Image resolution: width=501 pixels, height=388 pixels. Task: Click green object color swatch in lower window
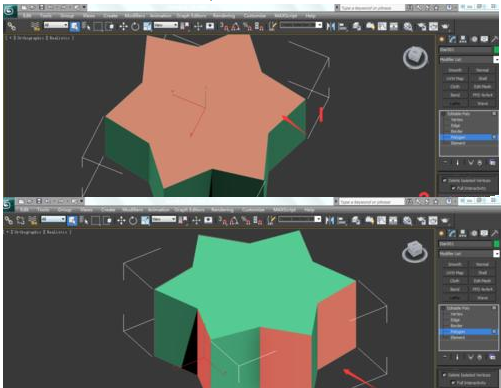496,244
